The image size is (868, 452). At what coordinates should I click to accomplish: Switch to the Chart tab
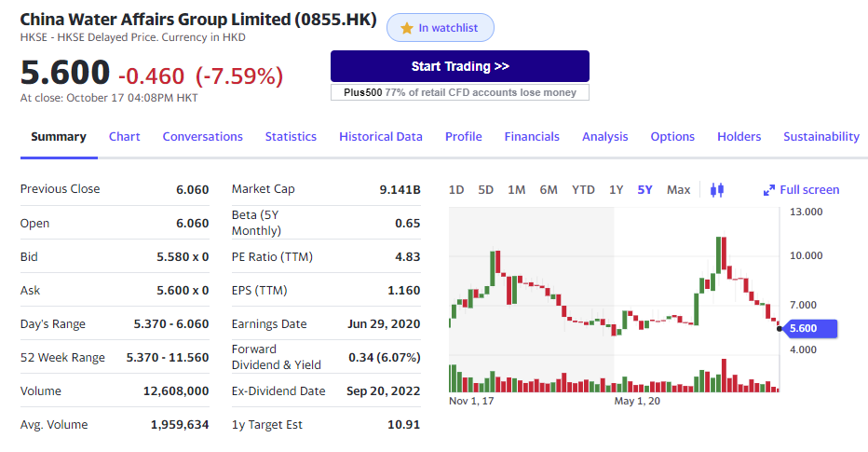point(124,137)
